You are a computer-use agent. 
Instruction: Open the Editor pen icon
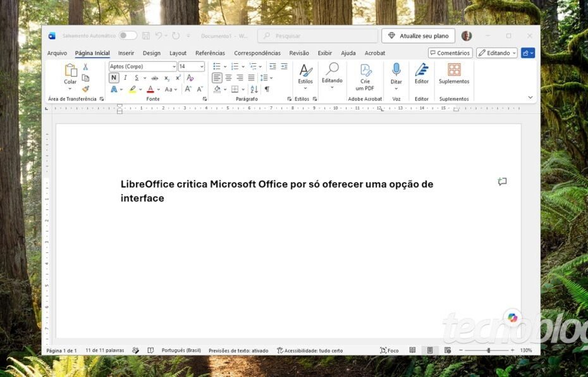pos(422,73)
